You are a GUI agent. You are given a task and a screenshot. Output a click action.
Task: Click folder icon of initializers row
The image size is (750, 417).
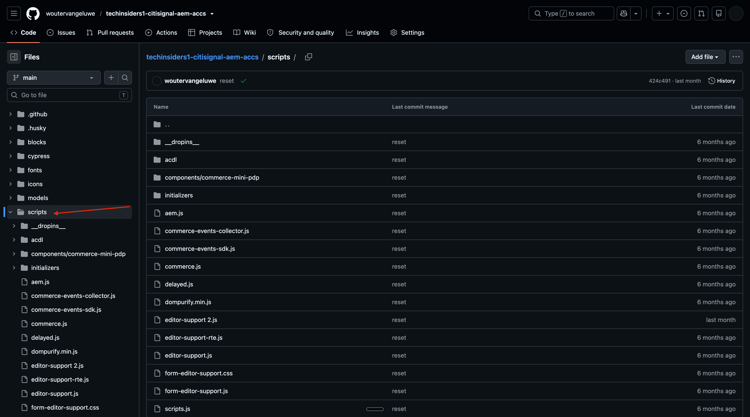coord(157,195)
